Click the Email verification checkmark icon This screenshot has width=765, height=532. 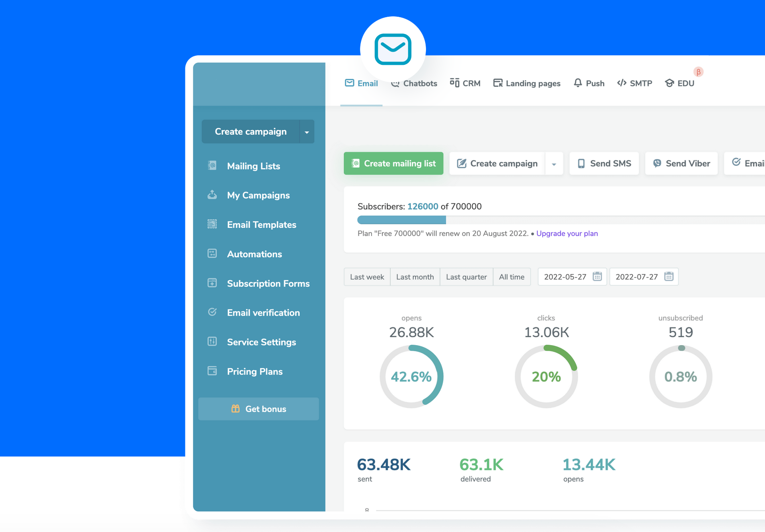point(212,312)
